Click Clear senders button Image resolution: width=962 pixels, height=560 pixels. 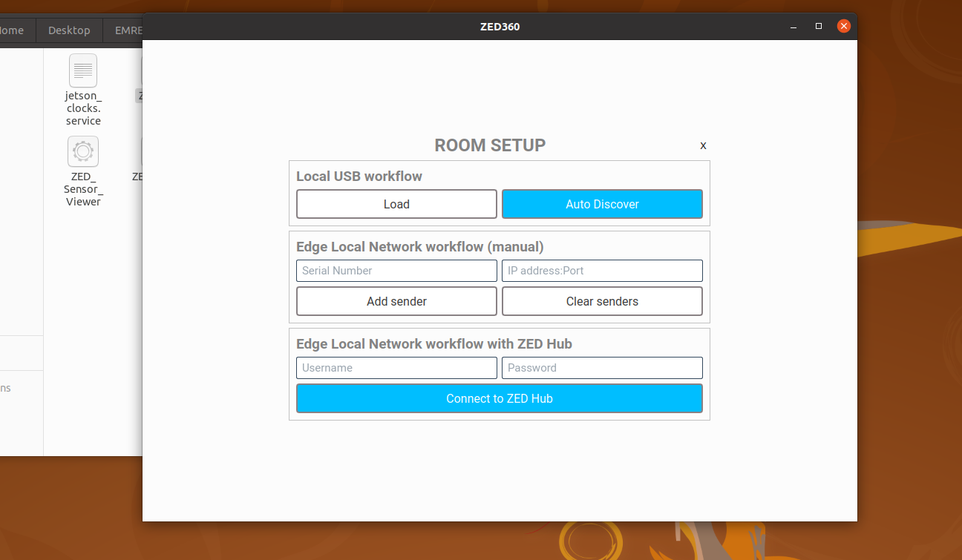point(602,301)
